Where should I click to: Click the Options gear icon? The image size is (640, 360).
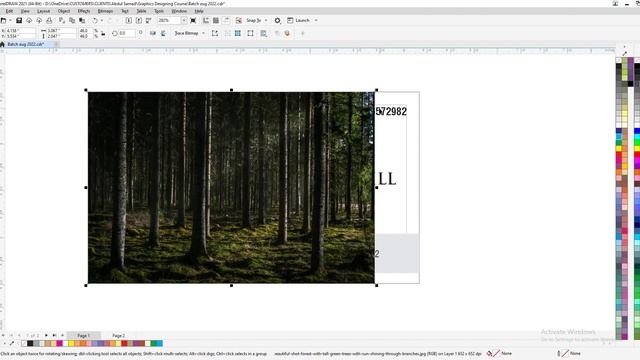click(x=278, y=20)
